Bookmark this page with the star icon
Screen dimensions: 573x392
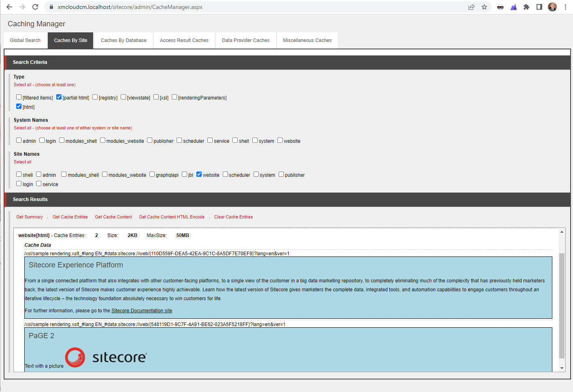click(x=484, y=7)
